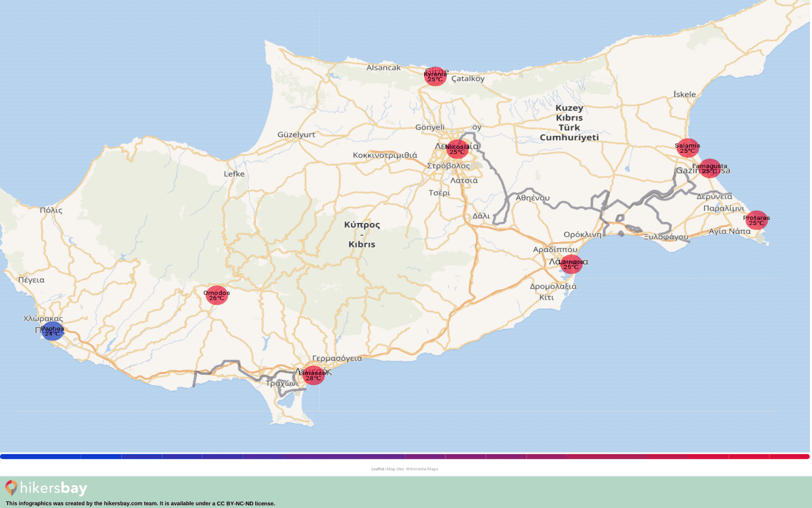Select the blue Paphos 24°C marker
812x508 pixels.
point(52,331)
